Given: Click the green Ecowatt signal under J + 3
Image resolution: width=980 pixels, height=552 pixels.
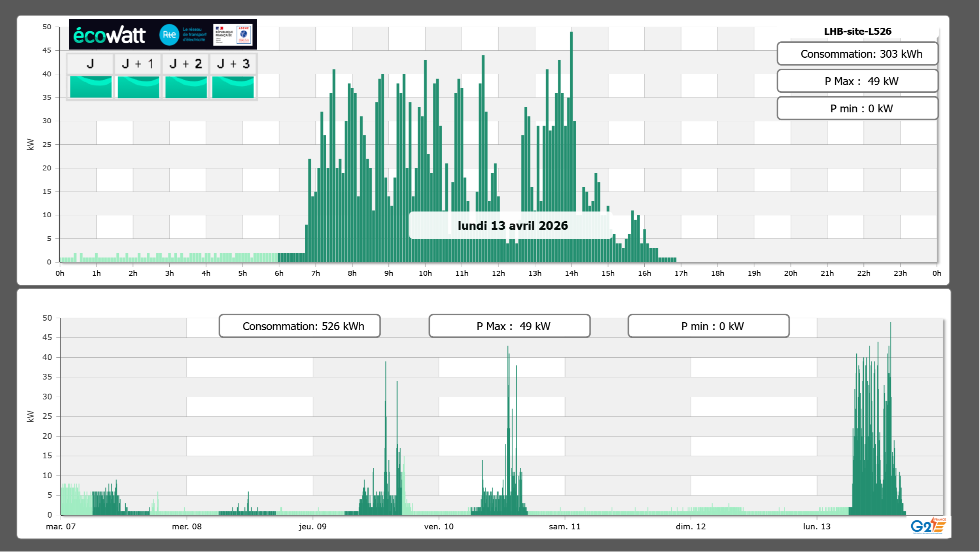Looking at the screenshot, I should pos(233,87).
